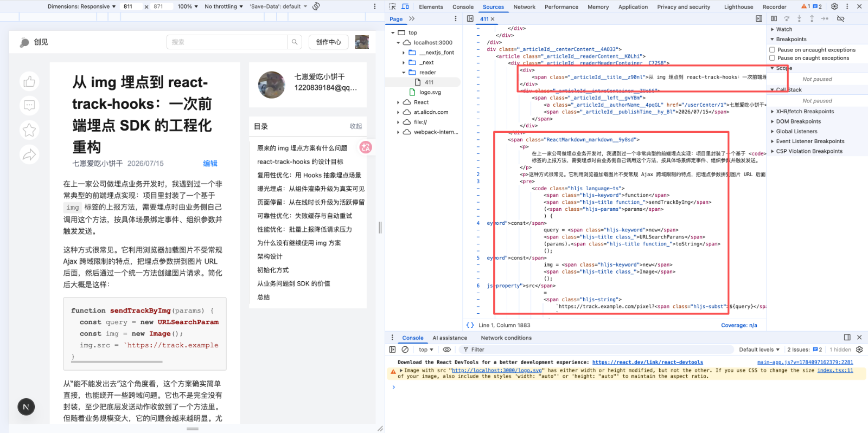Open the Save-Data default dropdown
This screenshot has width=868, height=433.
tap(278, 7)
